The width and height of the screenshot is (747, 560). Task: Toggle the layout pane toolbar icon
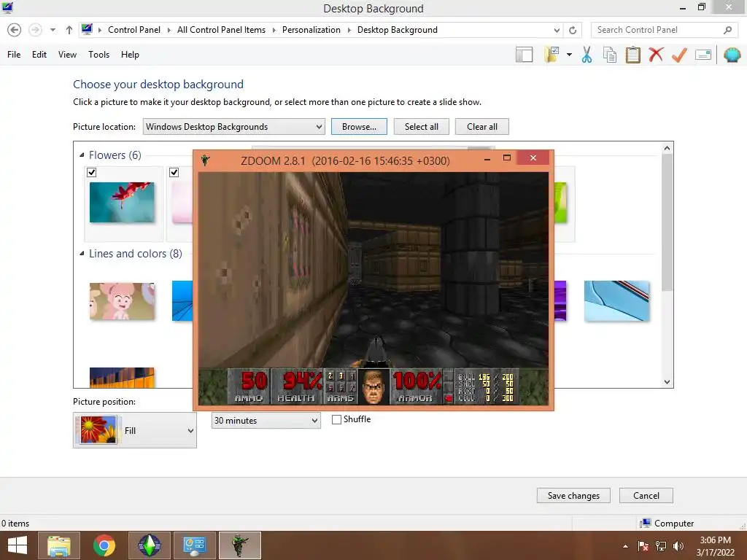point(524,55)
